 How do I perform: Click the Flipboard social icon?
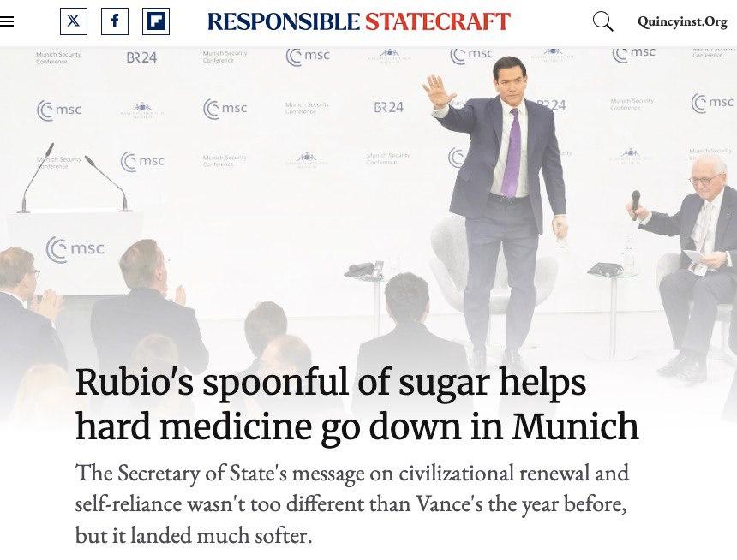point(156,21)
